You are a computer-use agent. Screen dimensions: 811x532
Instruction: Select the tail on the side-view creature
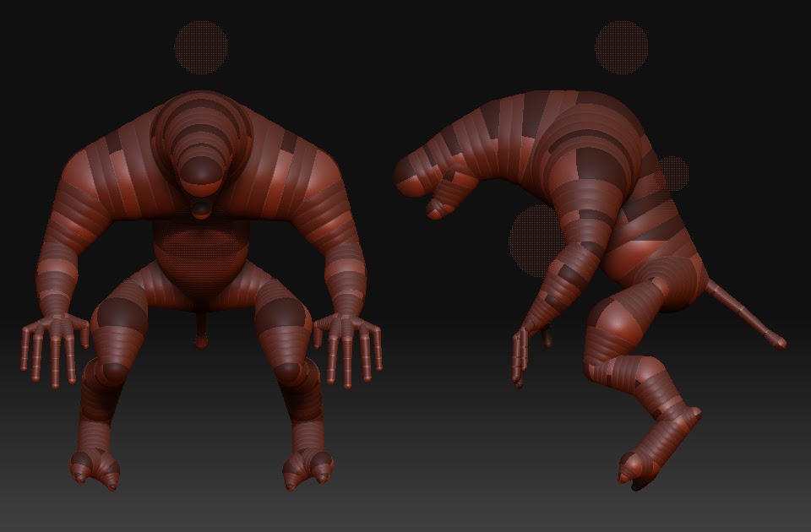point(746,314)
